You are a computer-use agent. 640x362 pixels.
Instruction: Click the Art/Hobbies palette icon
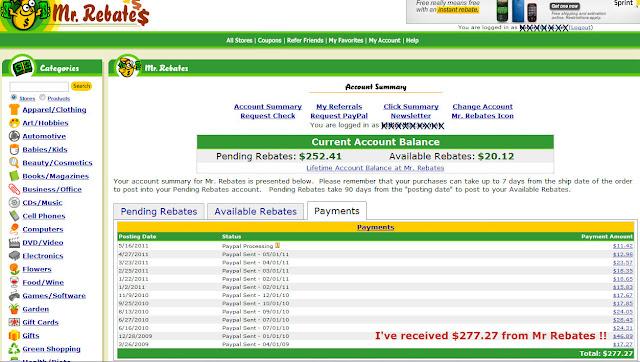click(x=14, y=122)
